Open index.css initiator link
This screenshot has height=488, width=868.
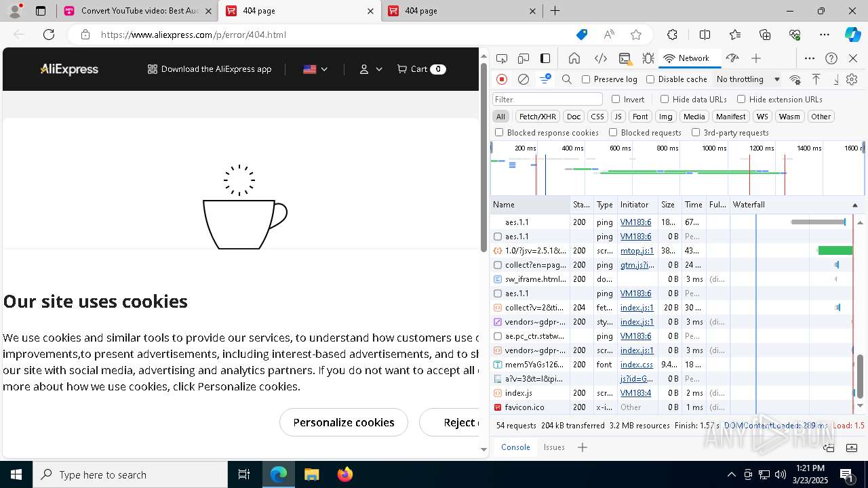tap(637, 365)
